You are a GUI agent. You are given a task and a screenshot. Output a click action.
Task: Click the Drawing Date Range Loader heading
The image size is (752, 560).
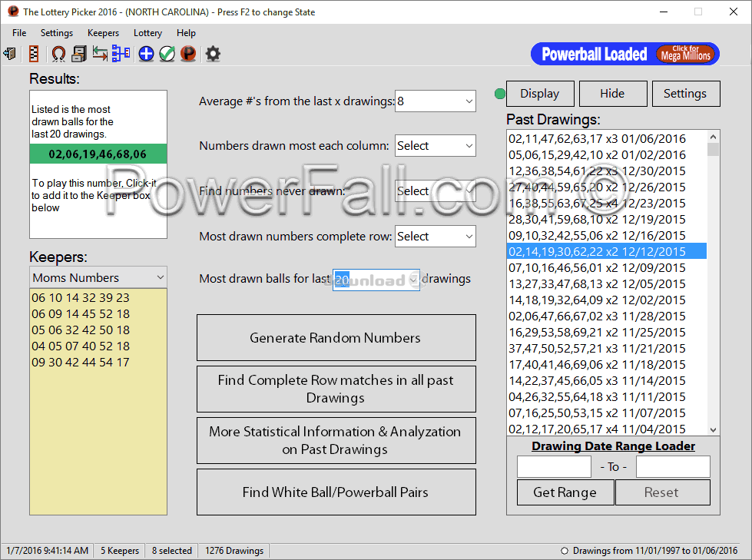[x=614, y=446]
